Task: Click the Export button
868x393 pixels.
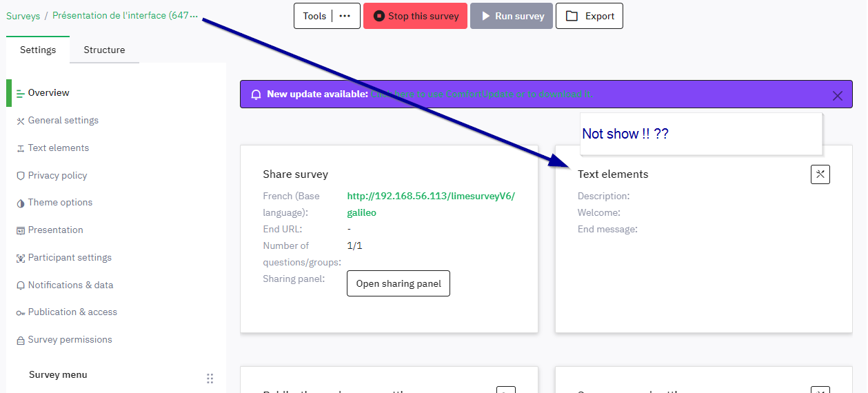Action: pyautogui.click(x=589, y=16)
